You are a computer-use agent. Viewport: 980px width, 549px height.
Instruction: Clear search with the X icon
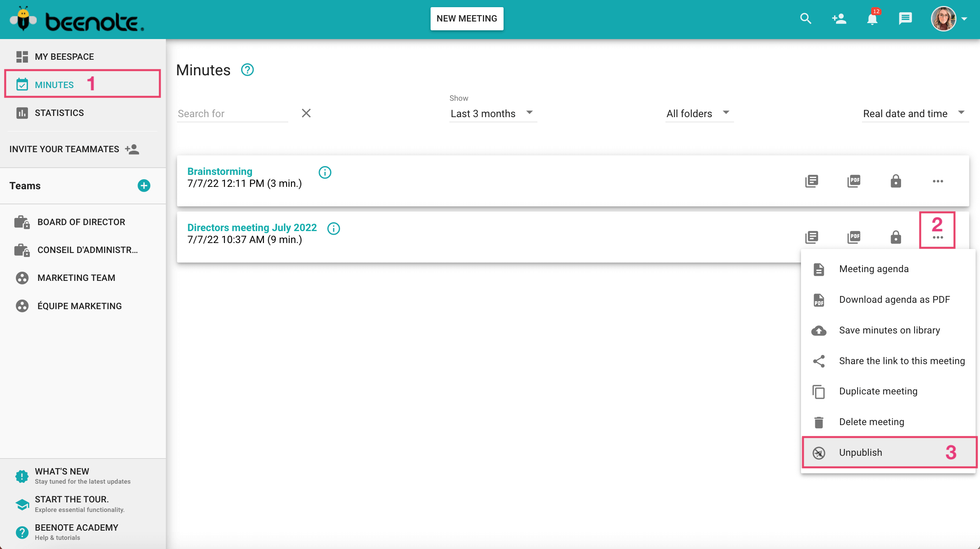click(x=306, y=113)
